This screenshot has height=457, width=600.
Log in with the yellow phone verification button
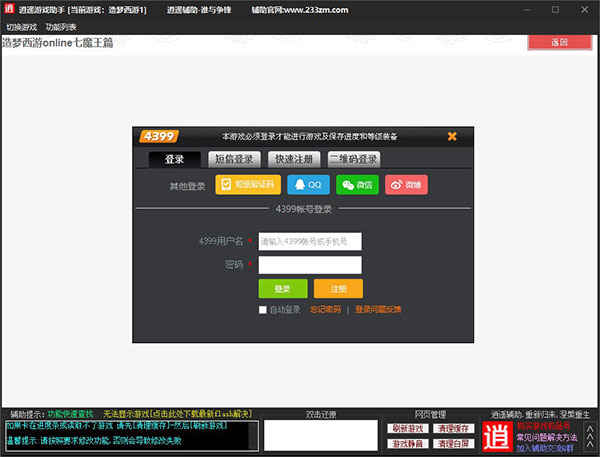[x=248, y=185]
